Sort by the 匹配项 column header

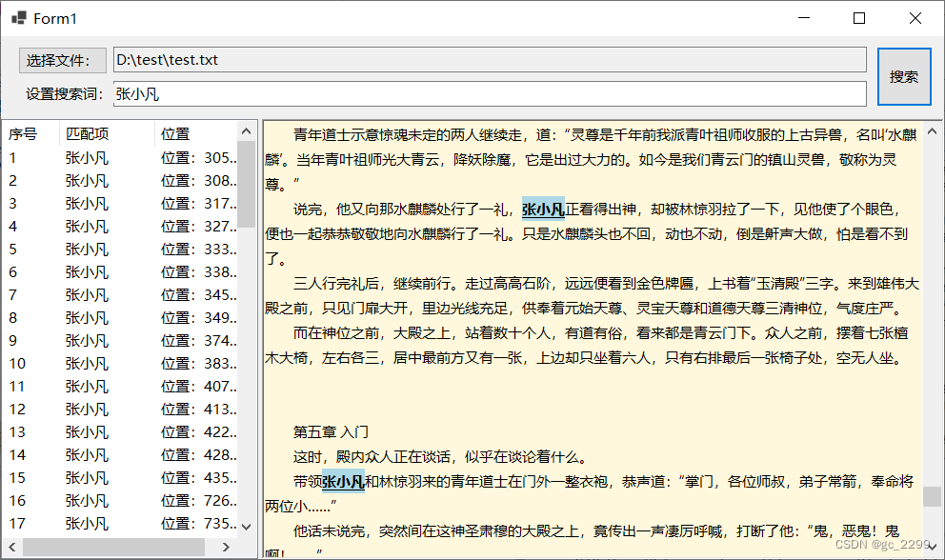click(x=89, y=133)
